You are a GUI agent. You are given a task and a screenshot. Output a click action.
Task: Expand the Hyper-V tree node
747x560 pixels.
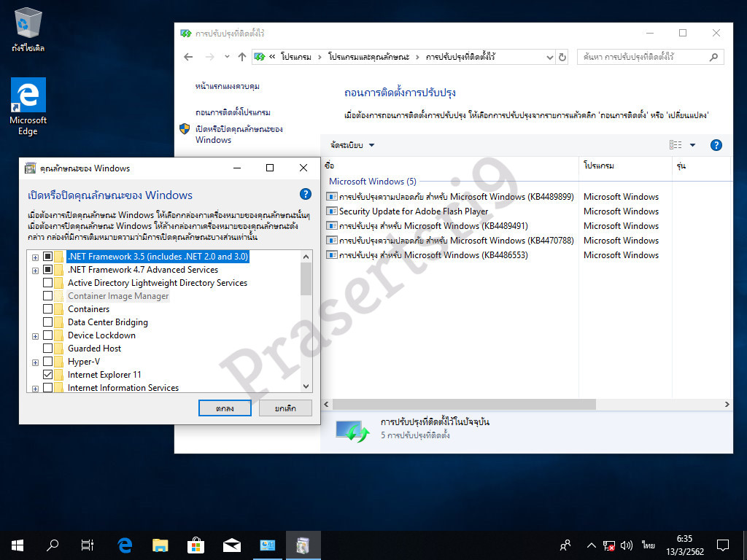coord(35,363)
